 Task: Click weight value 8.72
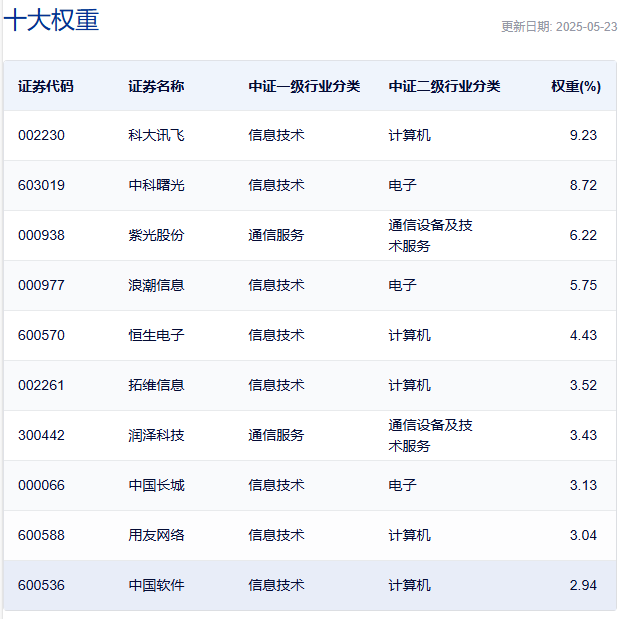[583, 185]
